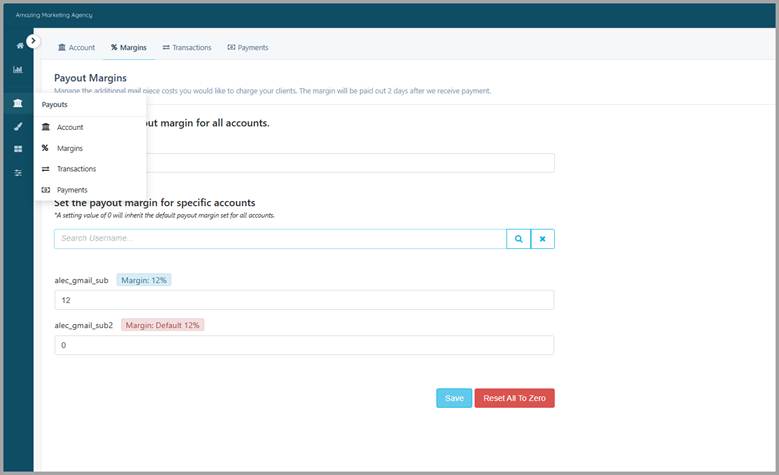Viewport: 779px width, 475px height.
Task: Switch to the Transactions tab
Action: click(x=186, y=47)
